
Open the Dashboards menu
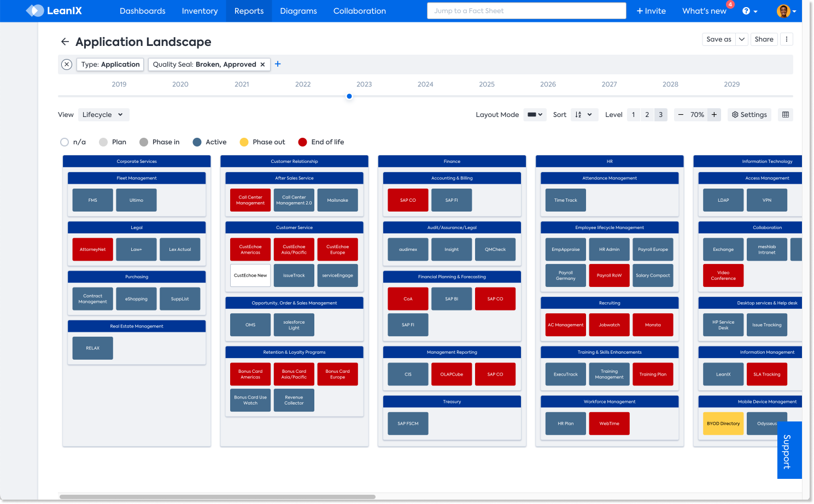click(x=143, y=11)
